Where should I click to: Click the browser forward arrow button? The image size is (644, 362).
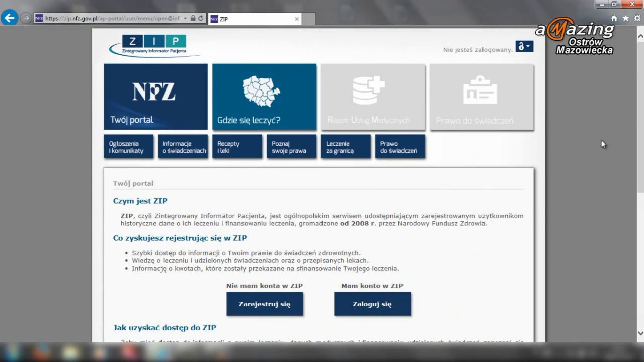coord(26,18)
